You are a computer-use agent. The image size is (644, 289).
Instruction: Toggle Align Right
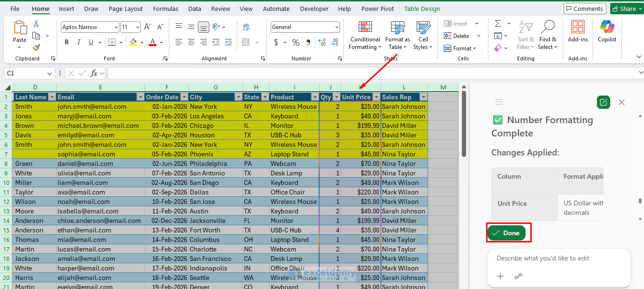[204, 42]
